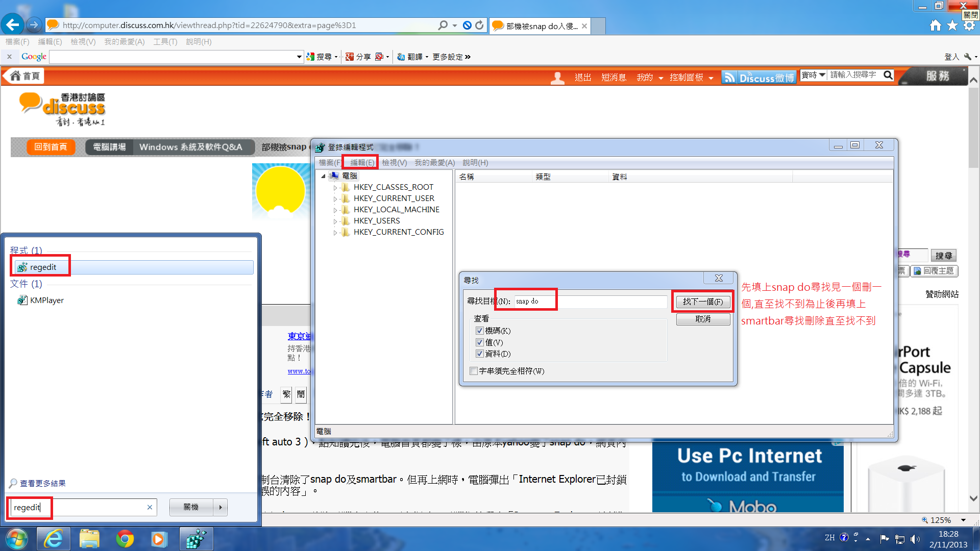Open 說明(H) menu in Registry Editor
This screenshot has height=551, width=980.
coord(475,163)
